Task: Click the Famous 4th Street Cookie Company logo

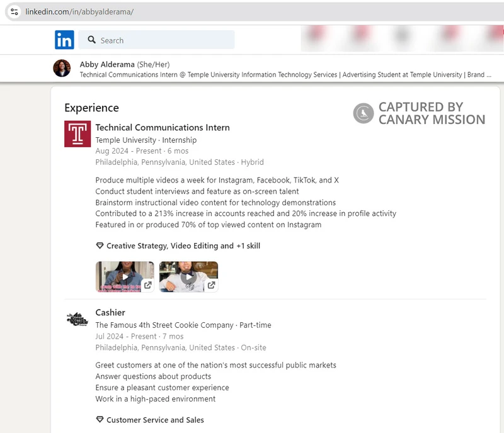Action: pyautogui.click(x=77, y=318)
